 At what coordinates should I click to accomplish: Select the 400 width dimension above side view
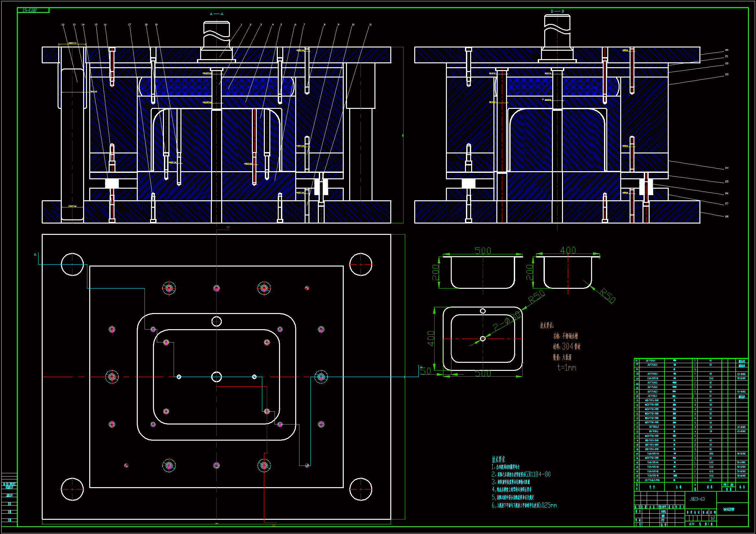point(568,250)
